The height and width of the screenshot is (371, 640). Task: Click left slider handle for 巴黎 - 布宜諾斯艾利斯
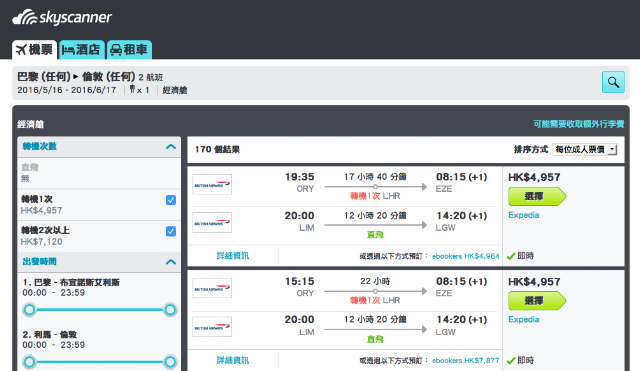click(x=29, y=310)
